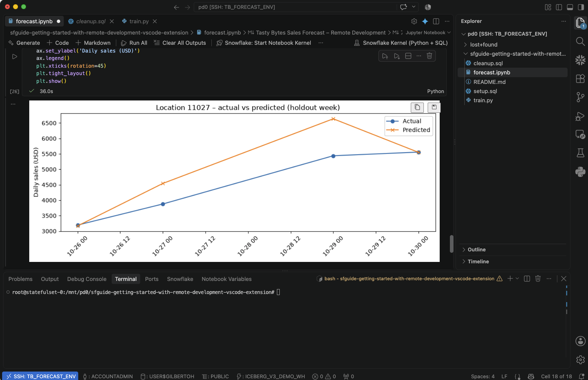Open the Explorer activity bar icon

coord(580,23)
